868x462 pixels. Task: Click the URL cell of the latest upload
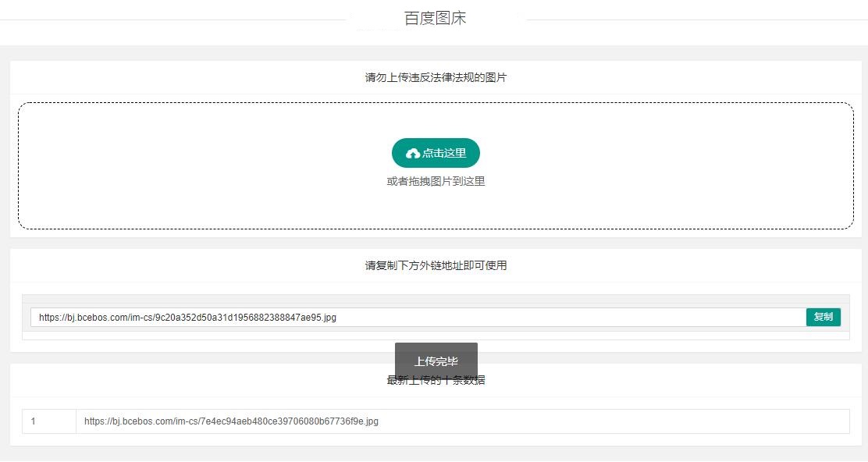click(x=231, y=421)
